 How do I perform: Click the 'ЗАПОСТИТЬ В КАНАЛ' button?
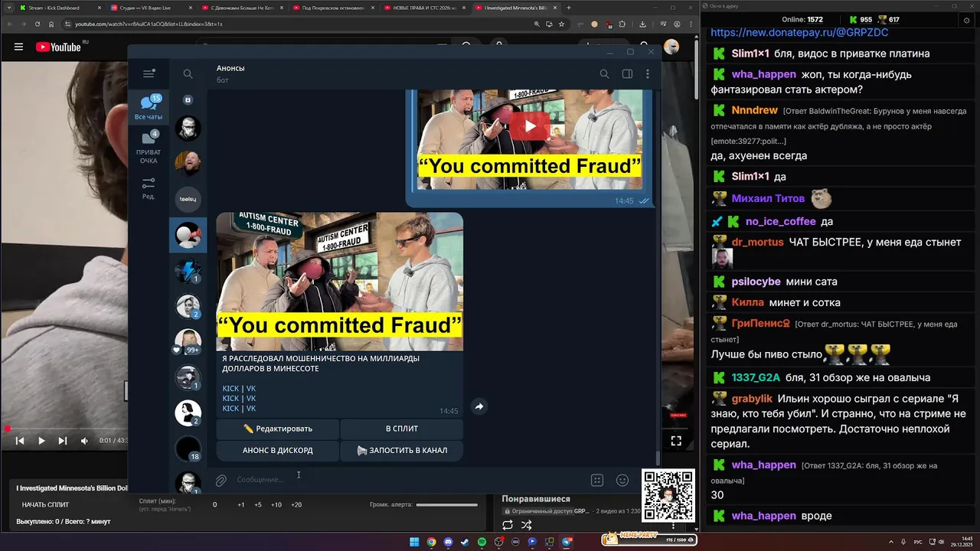pos(401,450)
